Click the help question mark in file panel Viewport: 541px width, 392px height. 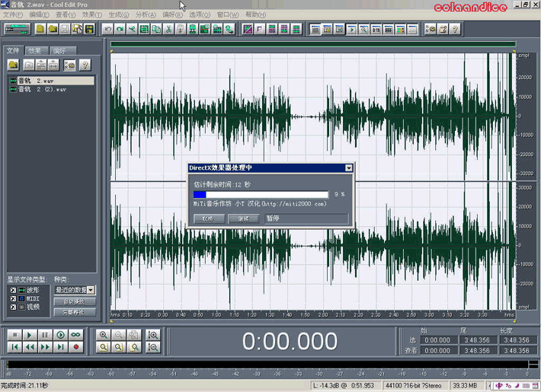pos(85,65)
